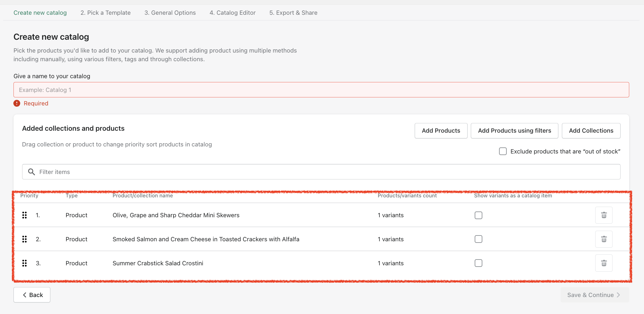
Task: Switch to Pick a Template step
Action: click(x=106, y=13)
